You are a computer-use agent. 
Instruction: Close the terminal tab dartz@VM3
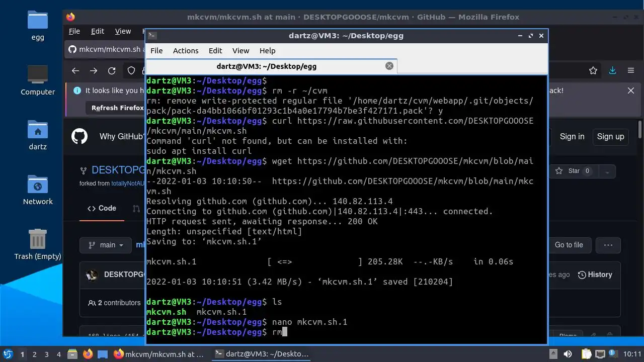[389, 66]
